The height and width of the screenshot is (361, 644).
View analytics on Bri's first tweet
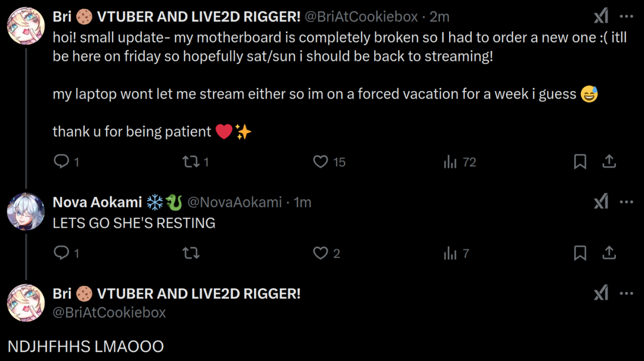coord(450,162)
